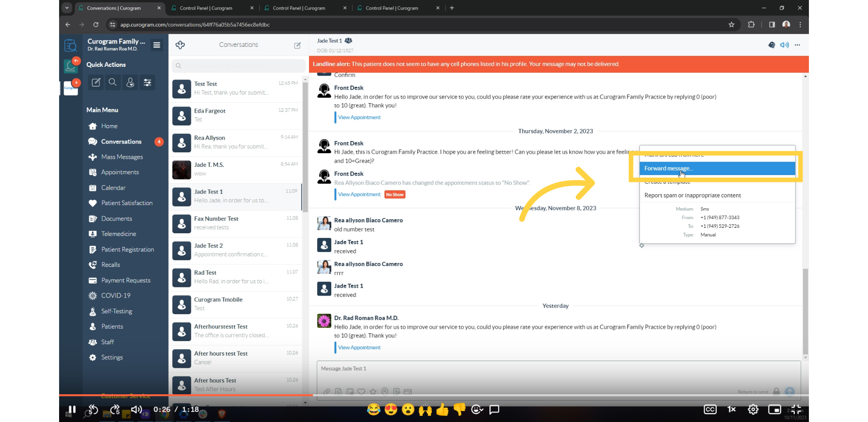Open the video player settings gear
Viewport: 868px width, 422px height.
tap(753, 410)
